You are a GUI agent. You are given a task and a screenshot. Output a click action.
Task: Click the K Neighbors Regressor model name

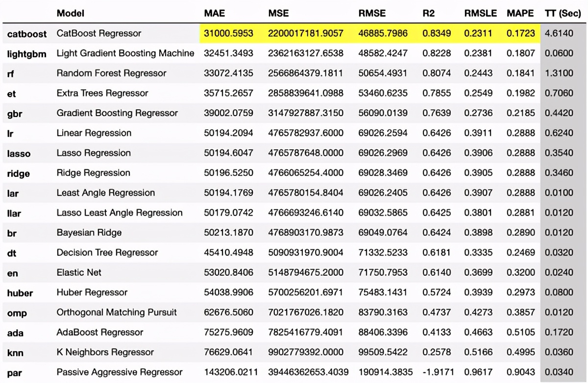point(105,352)
